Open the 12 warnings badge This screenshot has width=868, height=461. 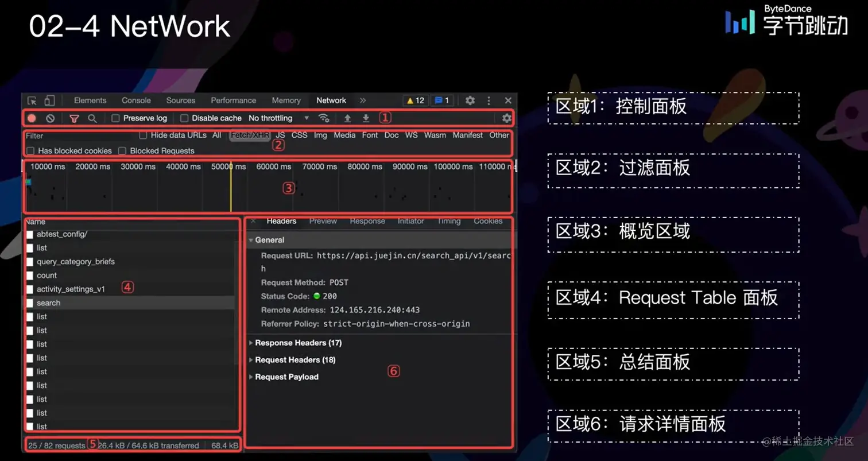click(415, 100)
